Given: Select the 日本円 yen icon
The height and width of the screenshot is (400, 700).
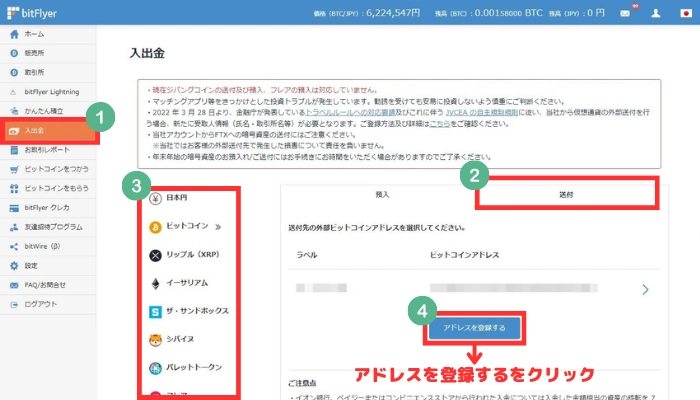Looking at the screenshot, I should click(155, 198).
